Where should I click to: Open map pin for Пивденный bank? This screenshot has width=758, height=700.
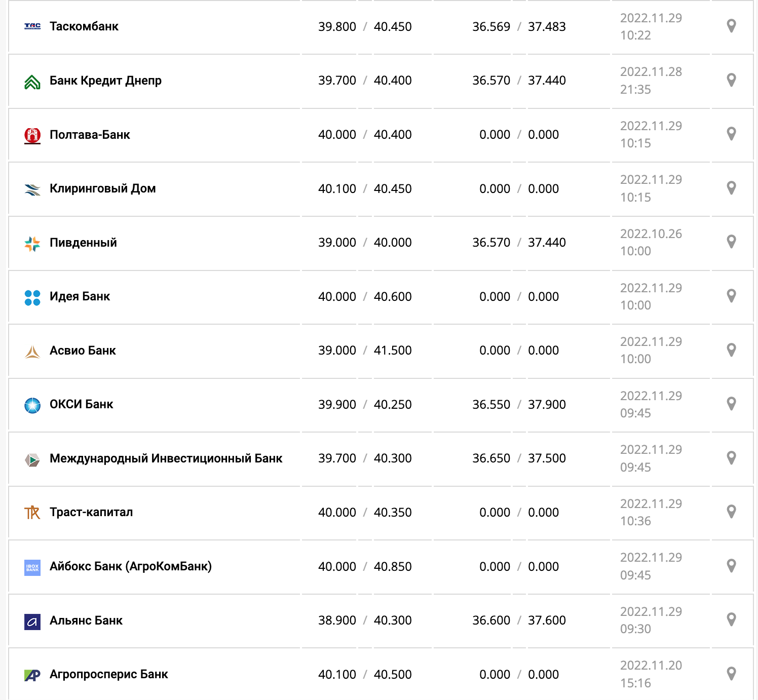click(731, 242)
